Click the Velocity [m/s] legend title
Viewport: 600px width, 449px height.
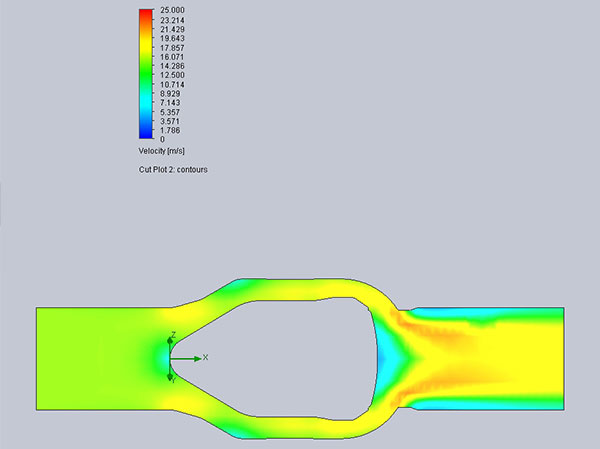[x=164, y=150]
